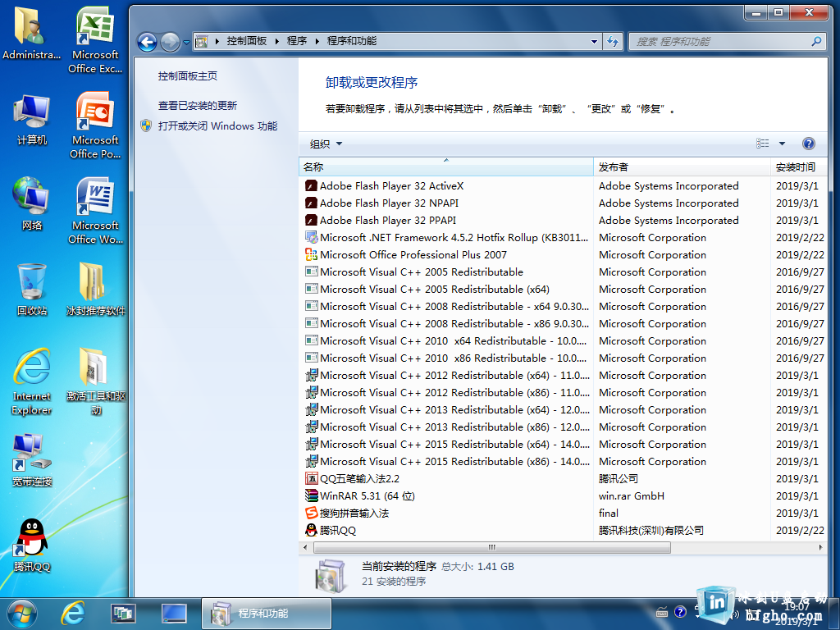Viewport: 840px width, 630px height.
Task: Open the help question mark button
Action: [x=808, y=144]
